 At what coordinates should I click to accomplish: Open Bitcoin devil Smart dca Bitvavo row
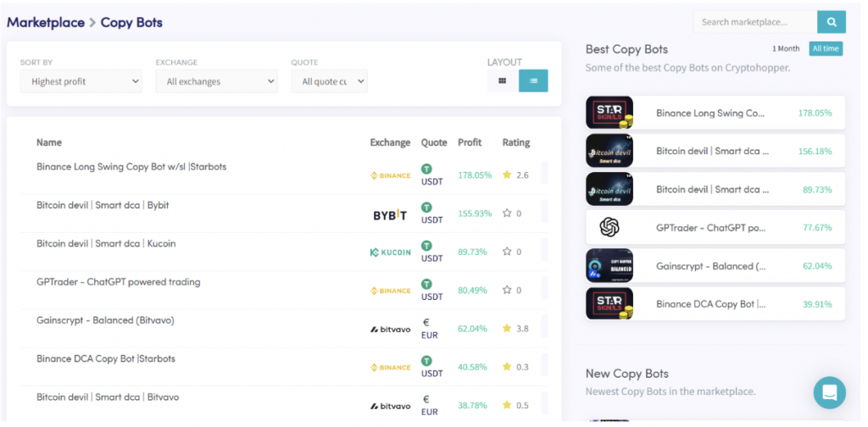tap(284, 404)
